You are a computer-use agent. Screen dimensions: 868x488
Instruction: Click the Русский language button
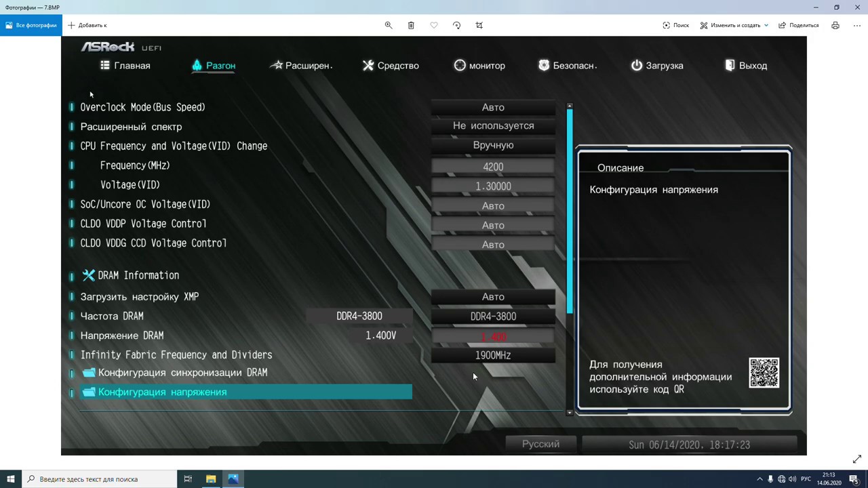pyautogui.click(x=540, y=445)
